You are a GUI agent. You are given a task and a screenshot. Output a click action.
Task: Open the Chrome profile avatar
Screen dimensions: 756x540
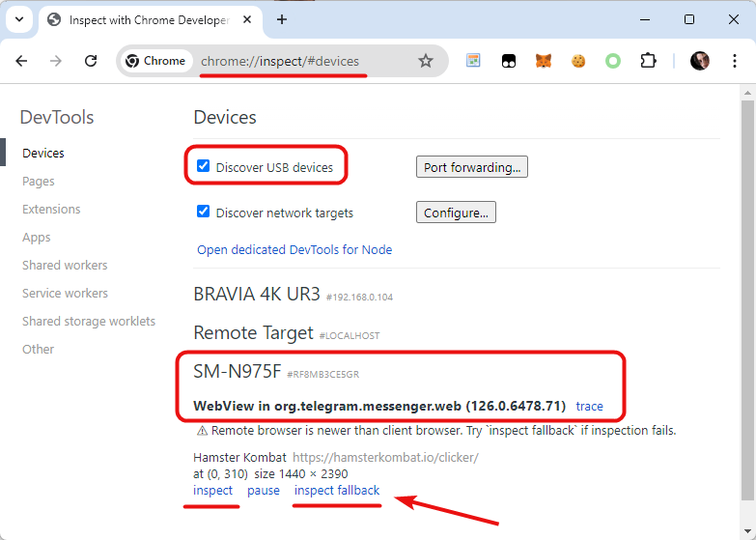700,61
